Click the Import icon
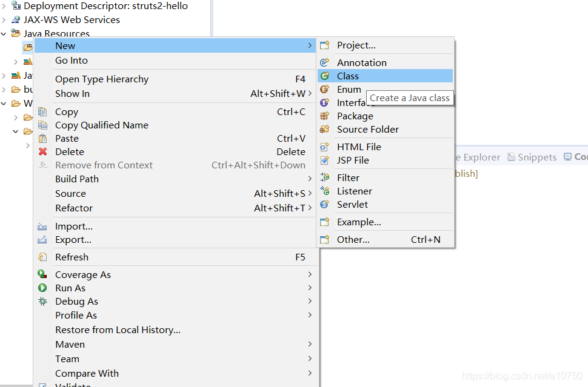 pyautogui.click(x=42, y=227)
